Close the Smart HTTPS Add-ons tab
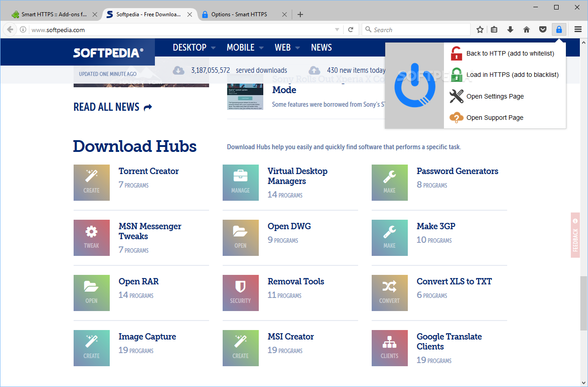This screenshot has width=588, height=387. tap(94, 14)
